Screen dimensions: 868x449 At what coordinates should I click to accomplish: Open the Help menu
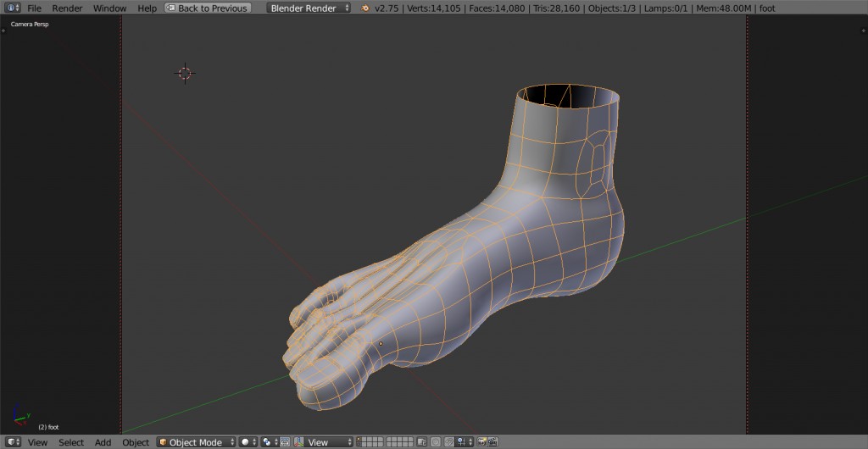(x=147, y=8)
